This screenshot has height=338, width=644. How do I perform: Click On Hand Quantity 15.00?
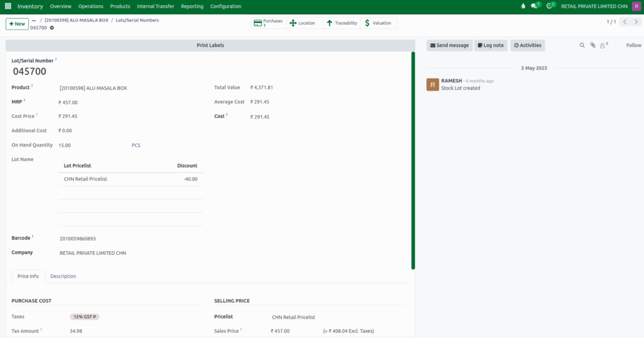click(65, 145)
